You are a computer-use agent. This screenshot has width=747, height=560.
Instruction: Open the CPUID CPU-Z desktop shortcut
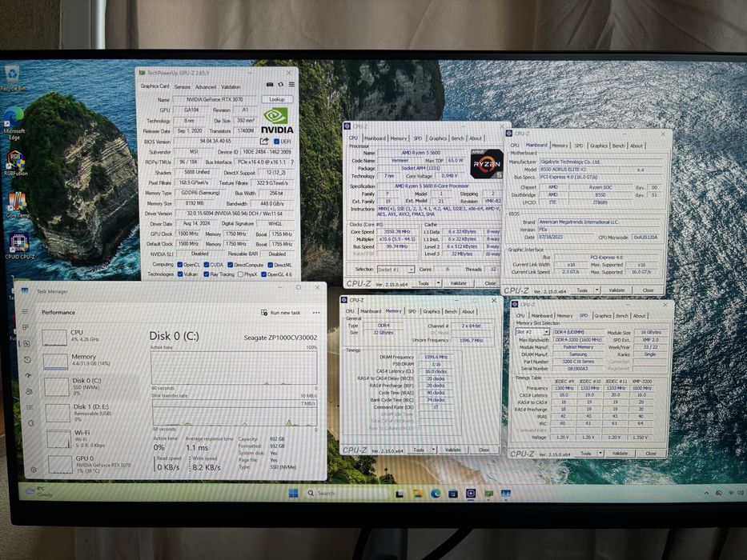(19, 246)
